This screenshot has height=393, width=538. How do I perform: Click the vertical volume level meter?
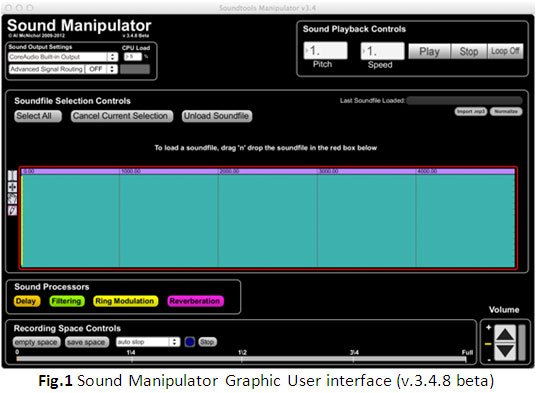click(x=522, y=343)
